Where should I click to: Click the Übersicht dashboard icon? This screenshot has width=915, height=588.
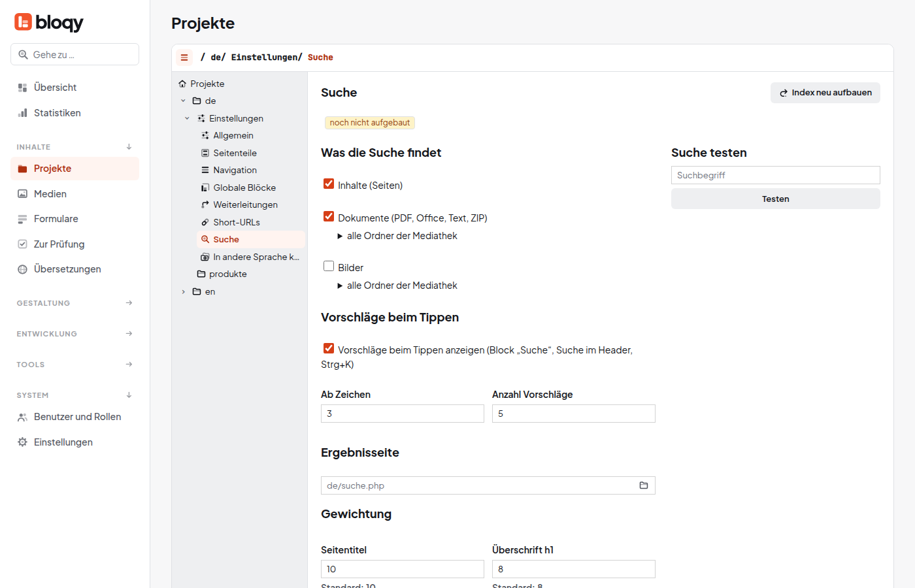(22, 88)
